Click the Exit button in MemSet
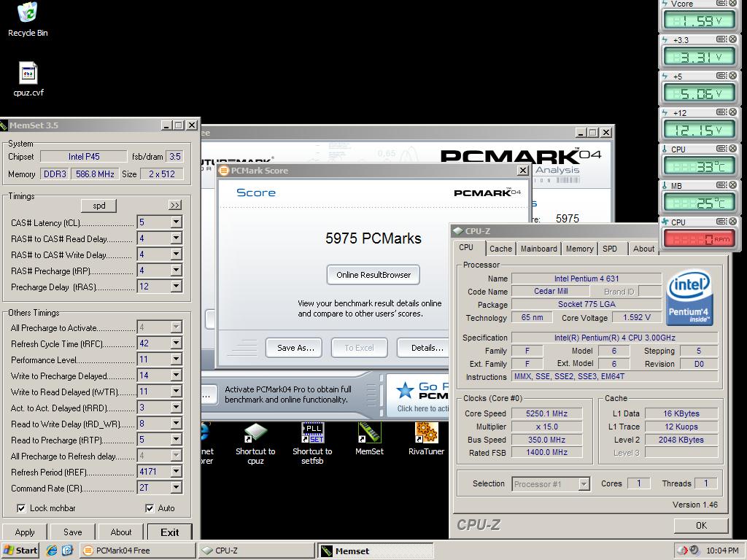The height and width of the screenshot is (560, 747). point(169,532)
